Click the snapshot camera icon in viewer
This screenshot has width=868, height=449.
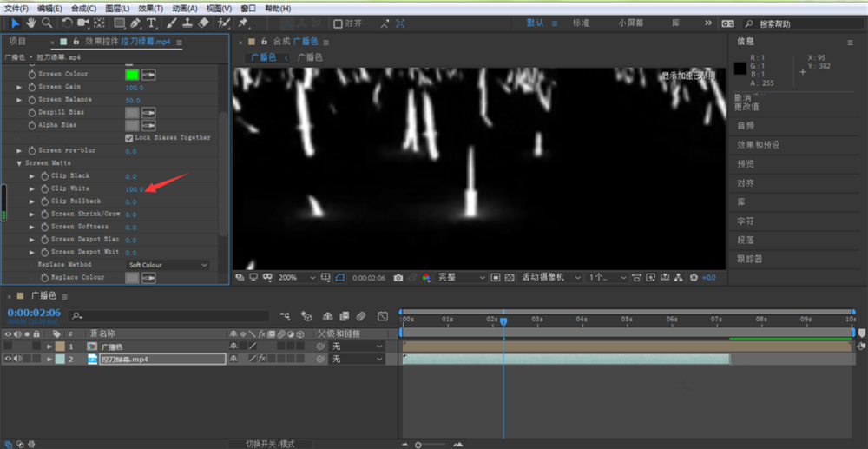[398, 277]
